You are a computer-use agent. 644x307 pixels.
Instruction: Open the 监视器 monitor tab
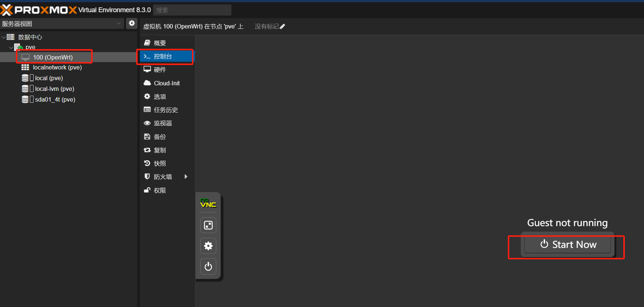point(167,123)
